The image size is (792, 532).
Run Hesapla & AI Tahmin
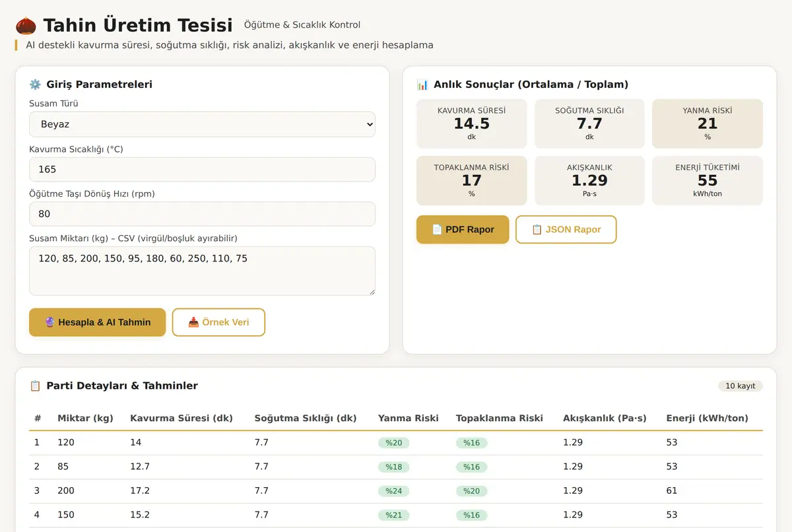(x=97, y=322)
